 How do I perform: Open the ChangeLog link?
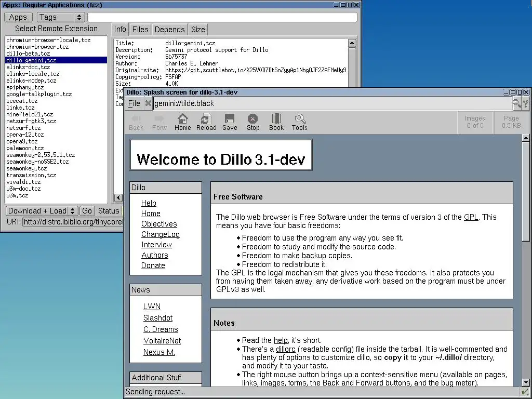[x=161, y=234]
